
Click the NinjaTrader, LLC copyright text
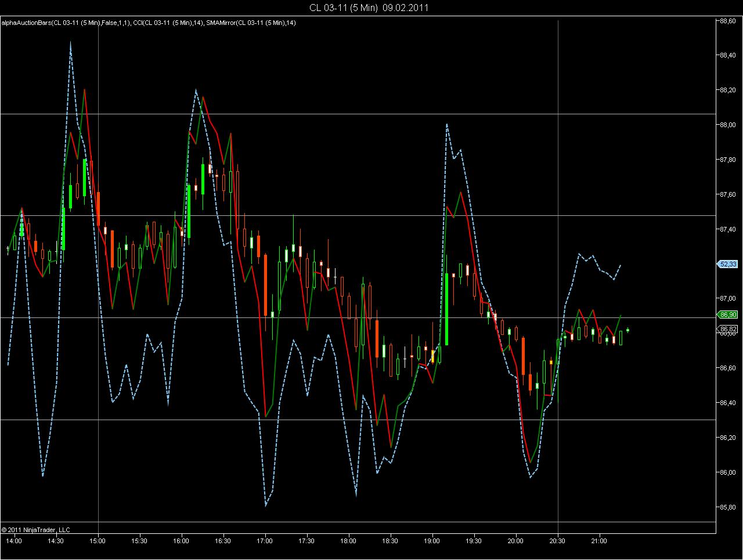point(36,529)
